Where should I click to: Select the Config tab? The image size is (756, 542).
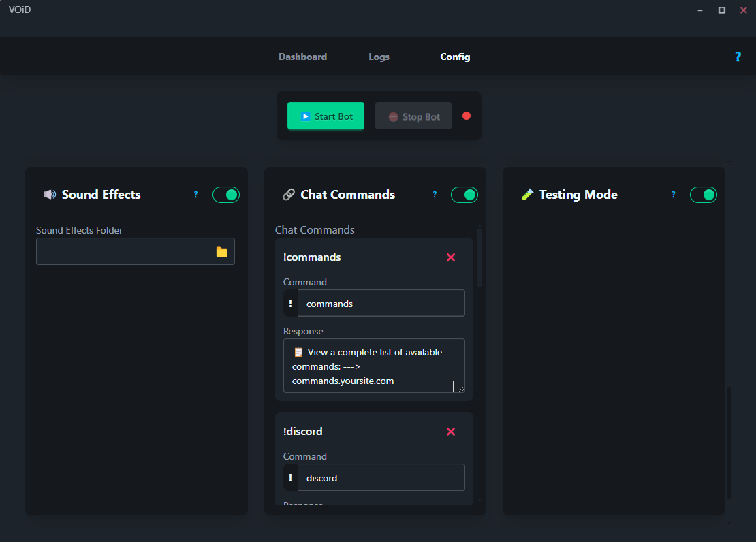(455, 57)
